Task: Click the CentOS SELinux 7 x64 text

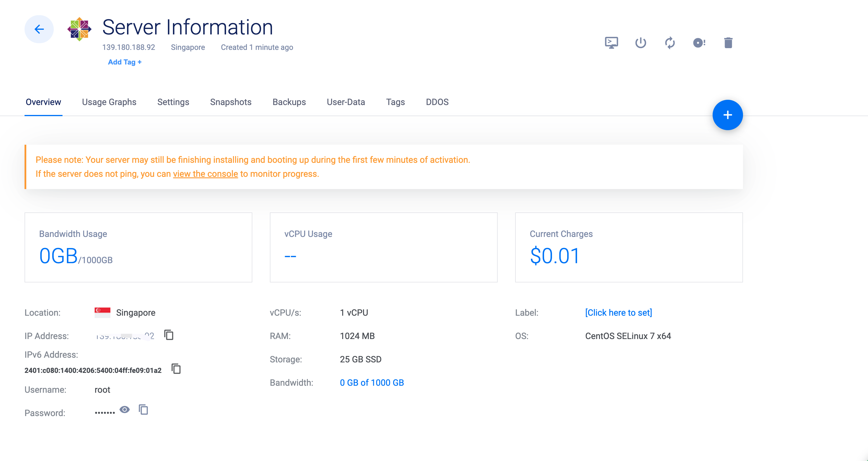Action: (x=628, y=336)
